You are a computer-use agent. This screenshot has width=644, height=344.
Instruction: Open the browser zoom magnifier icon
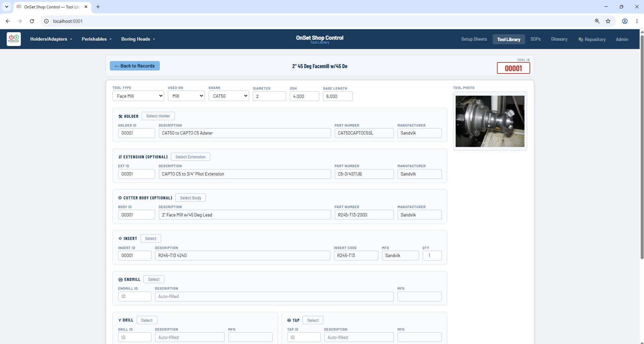(x=597, y=21)
